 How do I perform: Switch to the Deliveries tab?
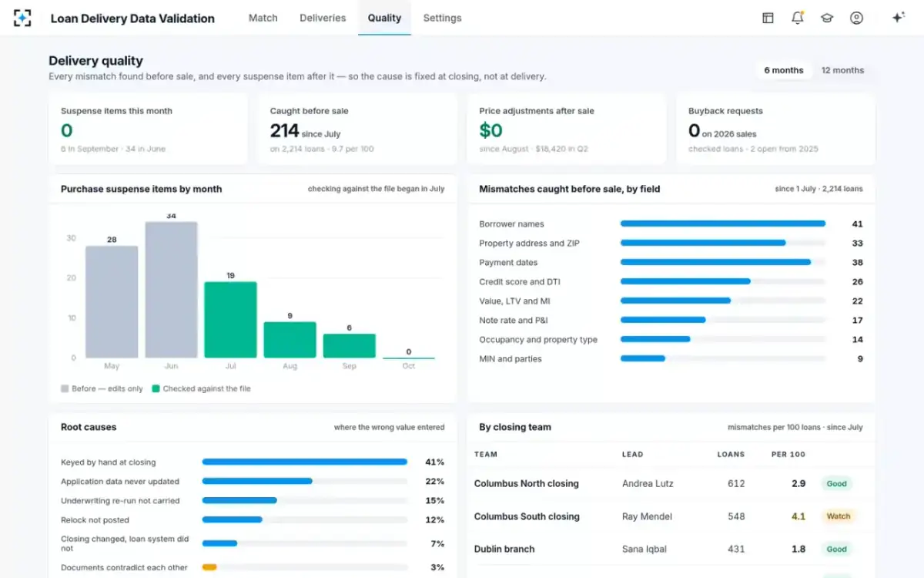click(x=323, y=18)
